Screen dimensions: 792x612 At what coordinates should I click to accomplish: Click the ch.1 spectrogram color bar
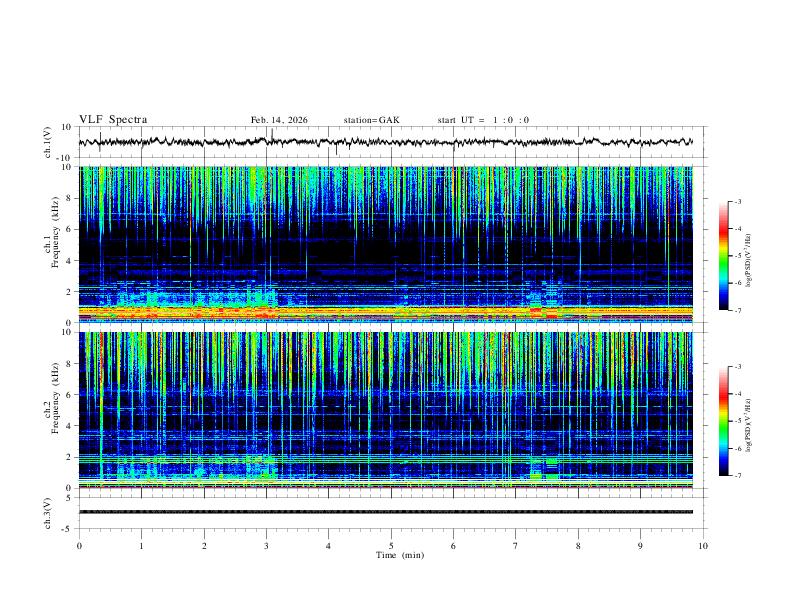(x=724, y=256)
